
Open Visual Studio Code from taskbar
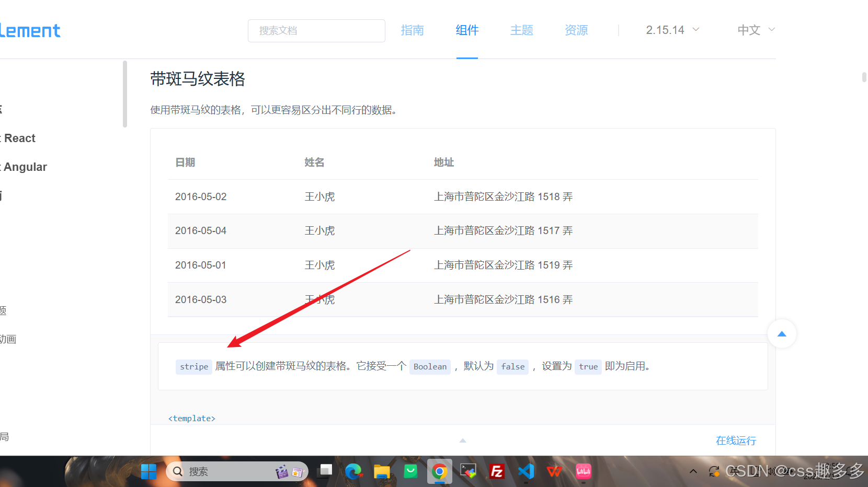[x=526, y=472]
